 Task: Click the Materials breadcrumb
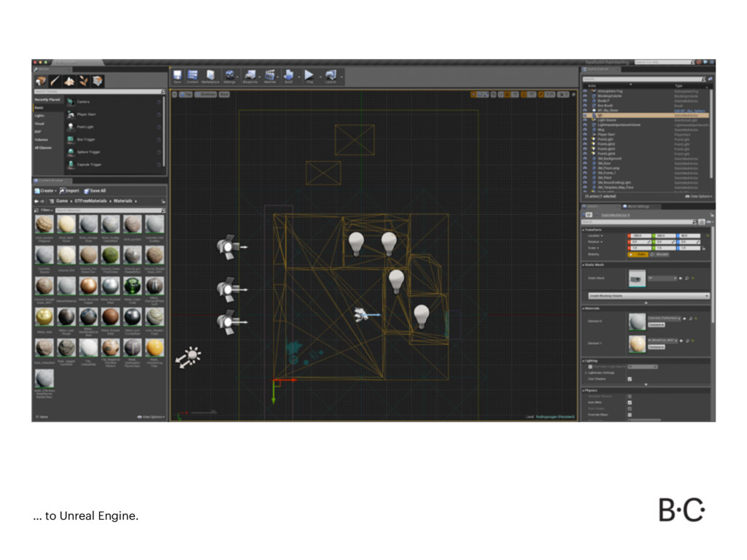coord(123,201)
